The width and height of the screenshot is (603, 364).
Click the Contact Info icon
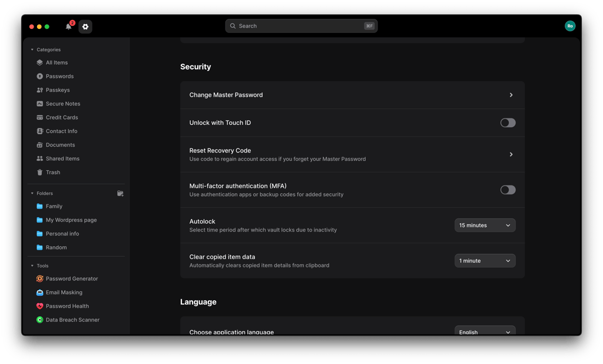coord(39,131)
